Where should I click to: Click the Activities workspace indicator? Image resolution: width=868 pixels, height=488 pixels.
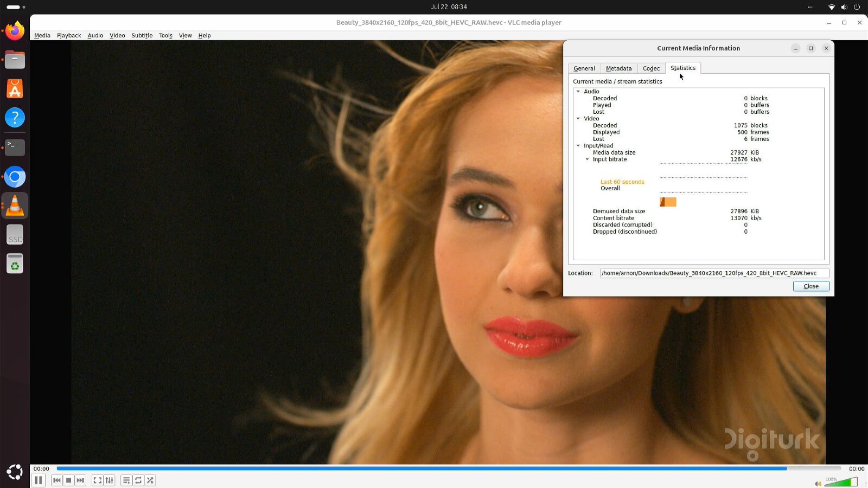[x=16, y=7]
